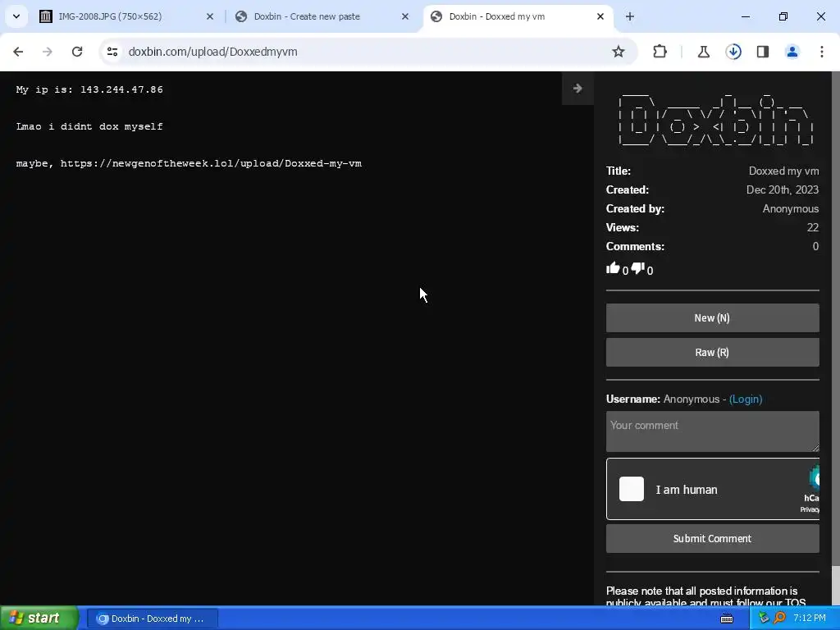Minimize the Chrome window
Image resolution: width=840 pixels, height=630 pixels.
click(745, 16)
